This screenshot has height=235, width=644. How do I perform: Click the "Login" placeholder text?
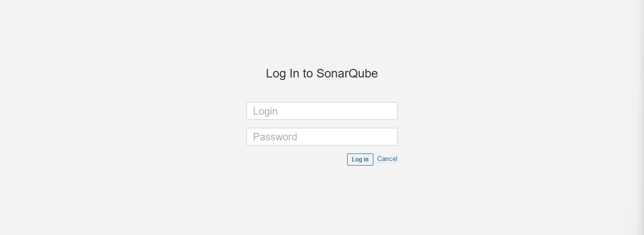pos(265,111)
